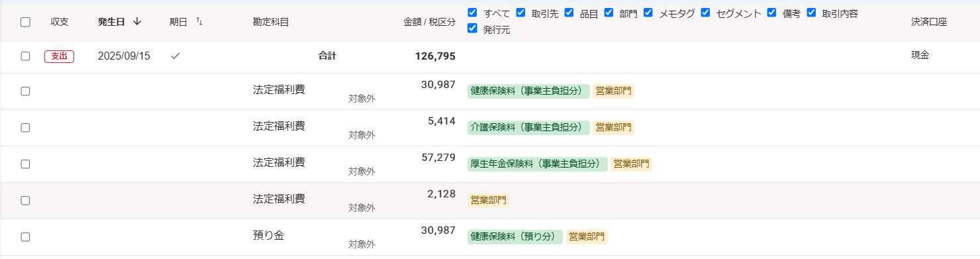Check the row with amount 5,414
Viewport: 980px width, 259px height.
point(25,128)
